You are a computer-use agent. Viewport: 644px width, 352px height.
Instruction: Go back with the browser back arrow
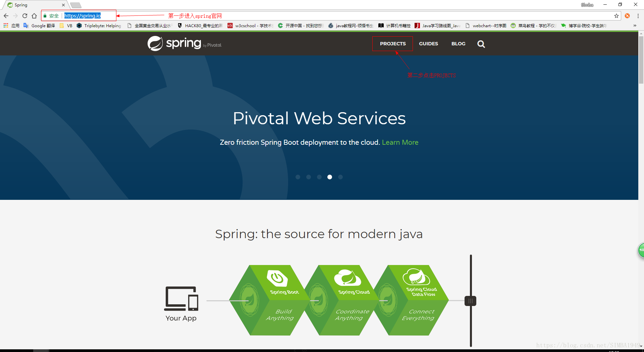(x=6, y=16)
